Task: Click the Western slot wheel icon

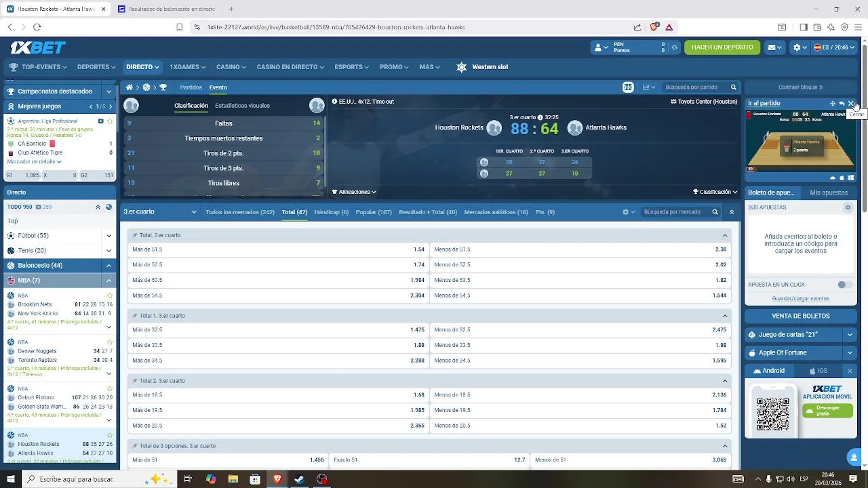Action: click(462, 67)
